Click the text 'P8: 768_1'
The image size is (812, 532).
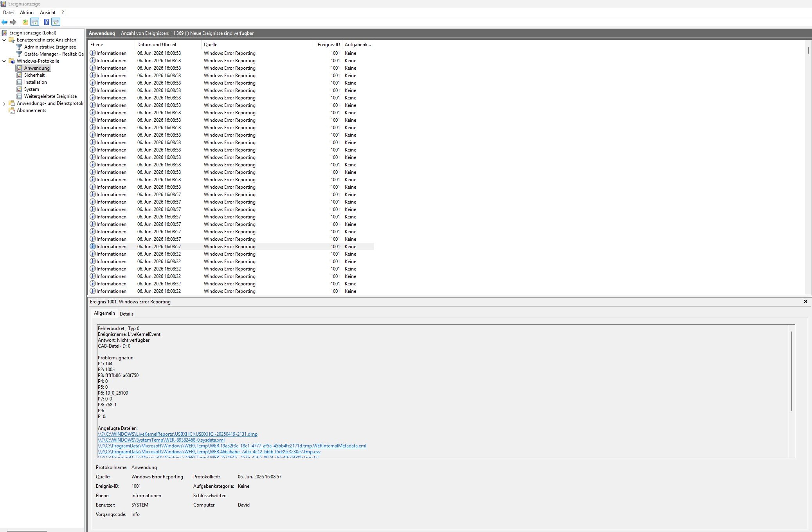(x=107, y=405)
